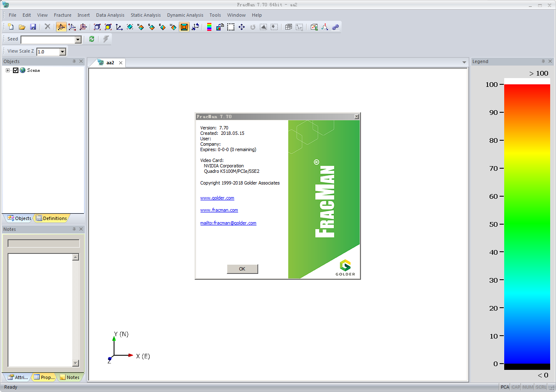Image resolution: width=556 pixels, height=392 pixels.
Task: Toggle the blue axes icon
Action: point(119,27)
